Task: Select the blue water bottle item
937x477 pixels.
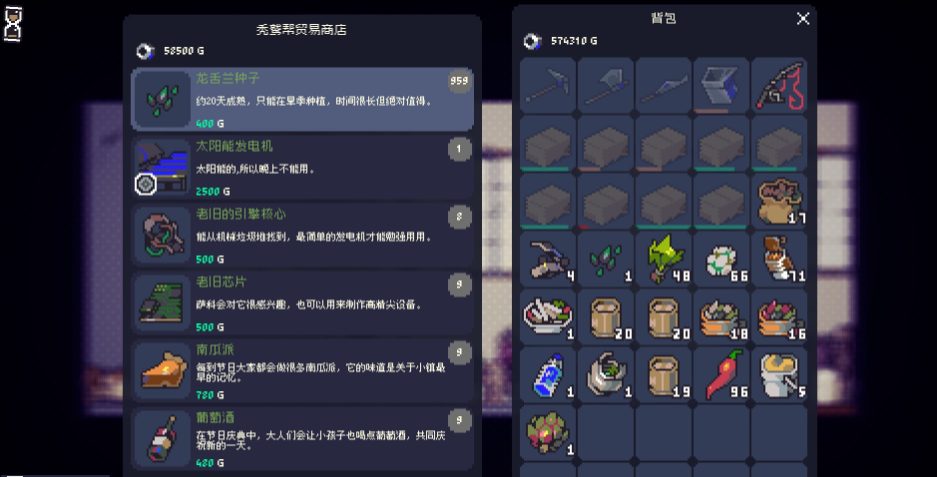Action: (547, 375)
